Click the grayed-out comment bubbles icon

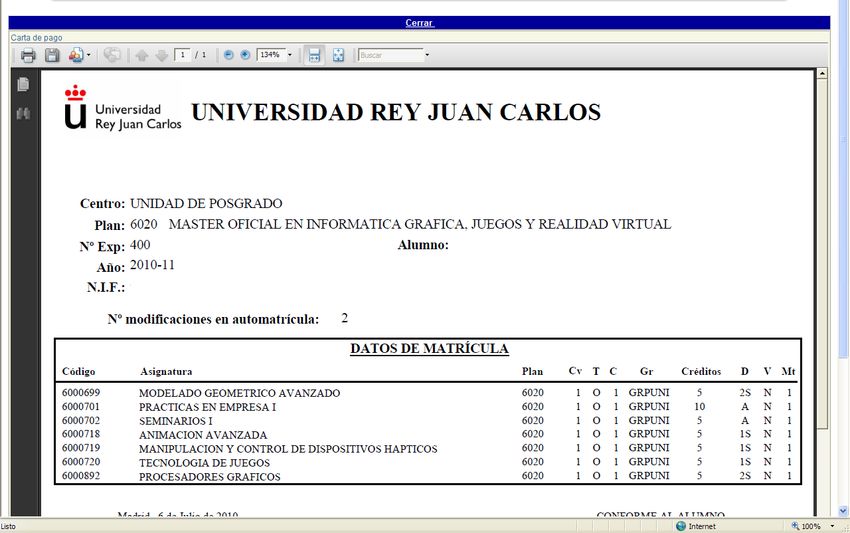coord(112,55)
